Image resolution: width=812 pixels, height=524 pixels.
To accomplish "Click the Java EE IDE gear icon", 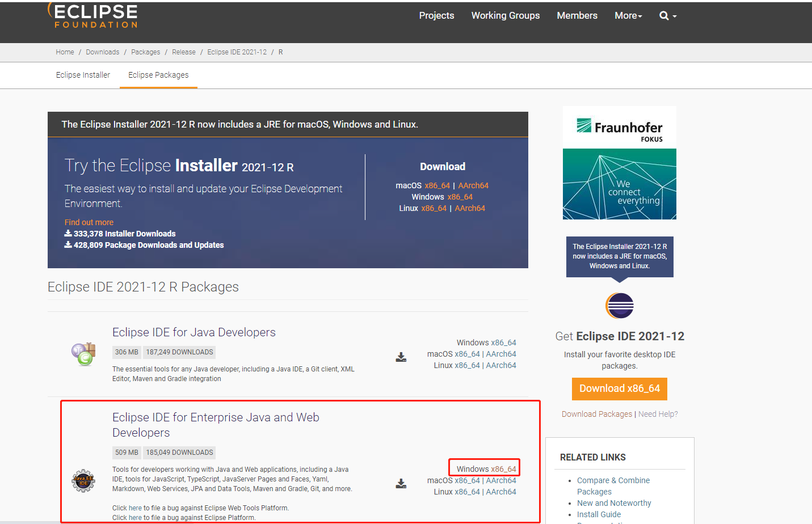I will [x=83, y=481].
